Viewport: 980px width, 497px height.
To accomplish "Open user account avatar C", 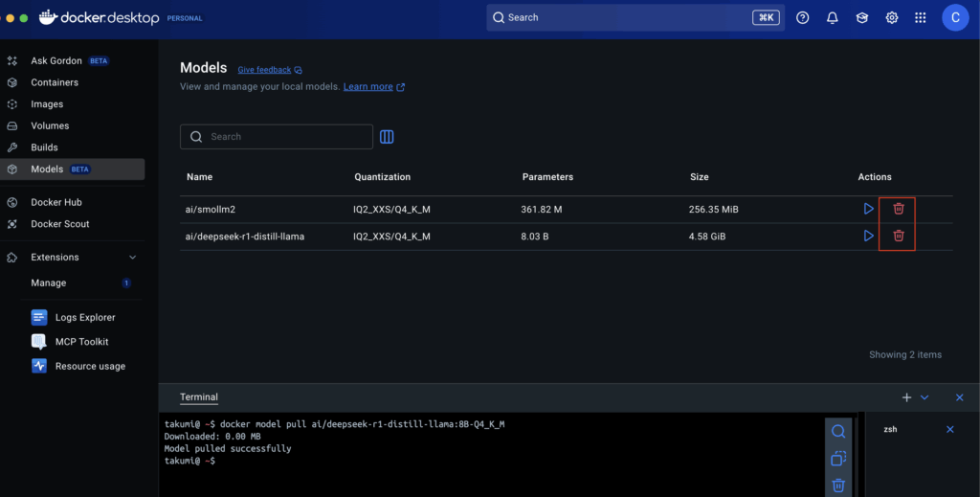I will click(x=955, y=17).
